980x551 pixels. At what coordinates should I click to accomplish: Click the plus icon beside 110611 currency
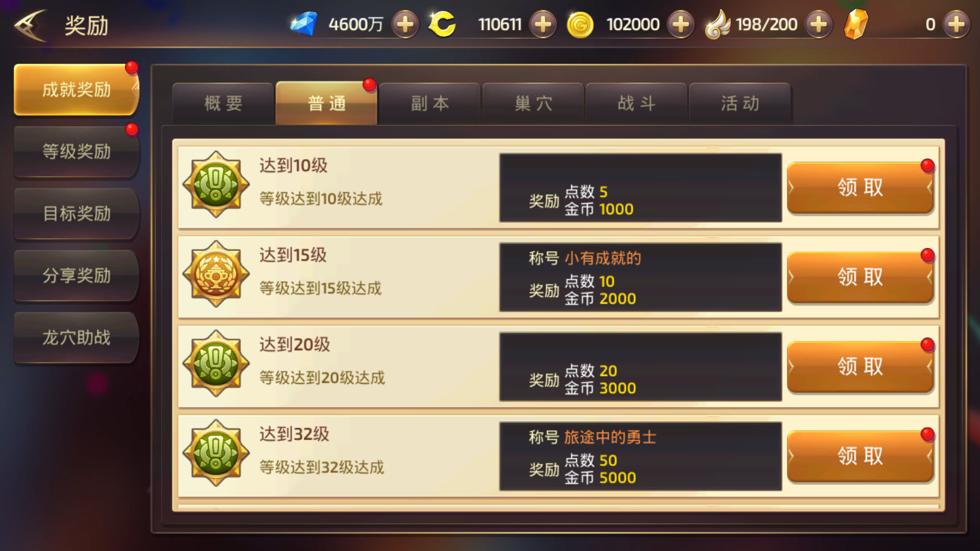pyautogui.click(x=543, y=24)
